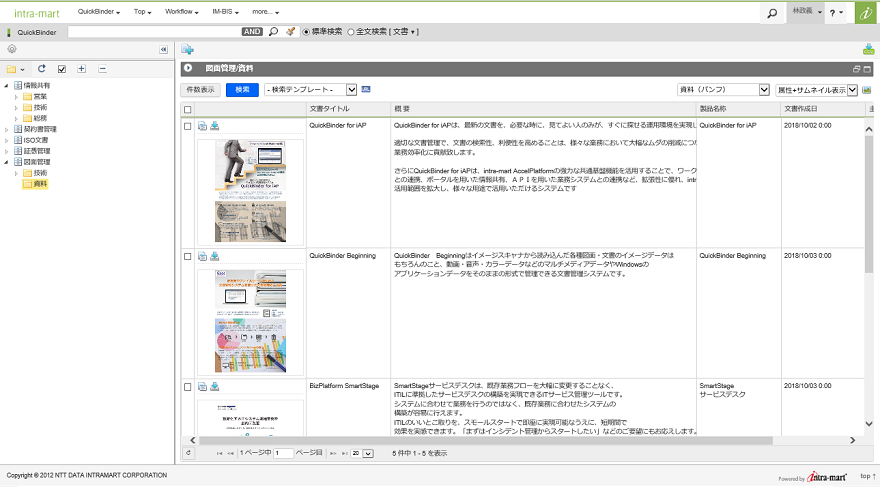Expand the 営業 folder node
880x487 pixels.
[16, 97]
